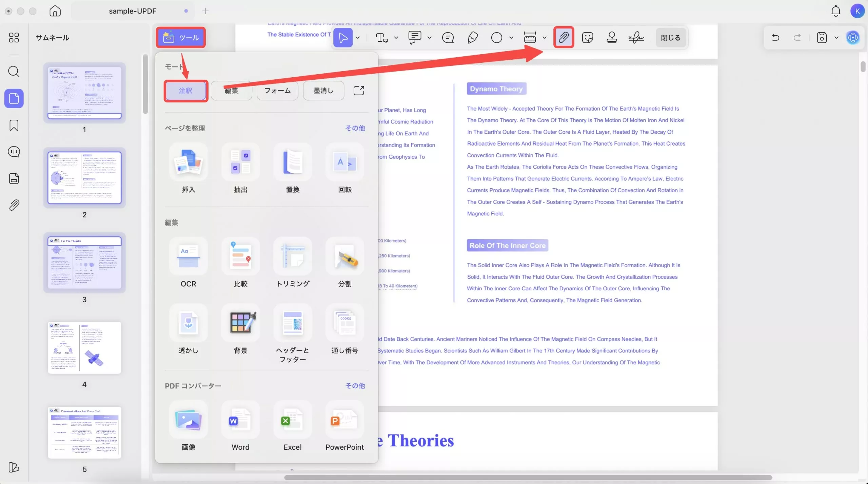Select the stamp tool icon
The width and height of the screenshot is (868, 484).
click(x=611, y=37)
